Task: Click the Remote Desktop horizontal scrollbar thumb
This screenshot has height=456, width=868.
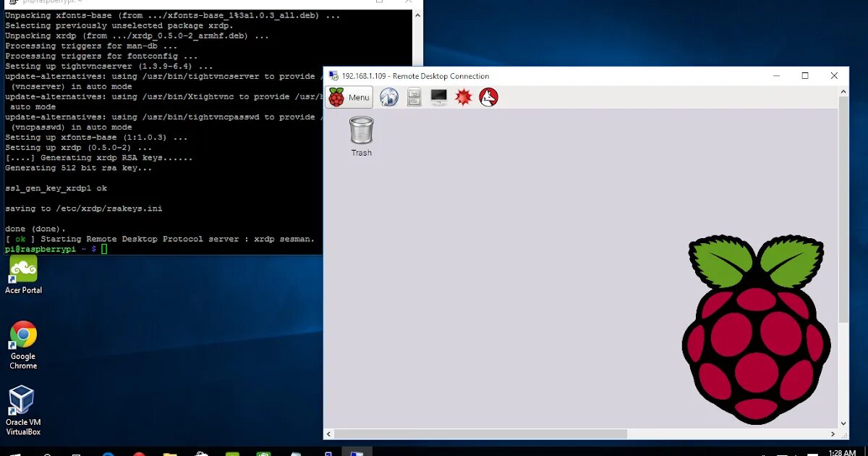Action: click(481, 434)
